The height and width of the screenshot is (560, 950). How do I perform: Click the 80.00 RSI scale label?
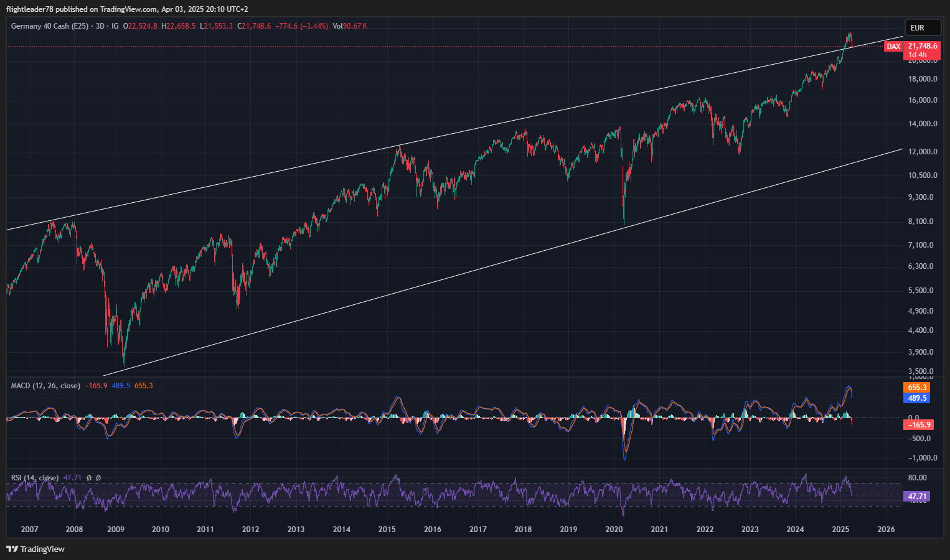coord(917,478)
